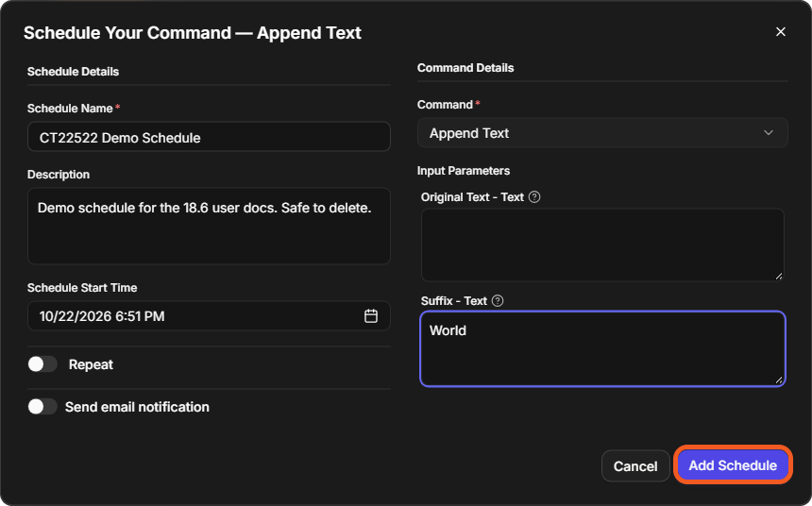Screen dimensions: 812x506
Task: Click into the Description text area
Action: (209, 227)
